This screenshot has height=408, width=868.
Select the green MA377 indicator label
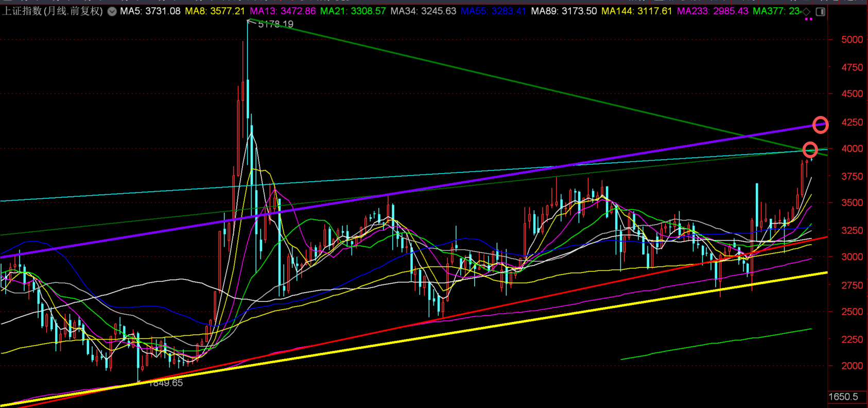776,11
